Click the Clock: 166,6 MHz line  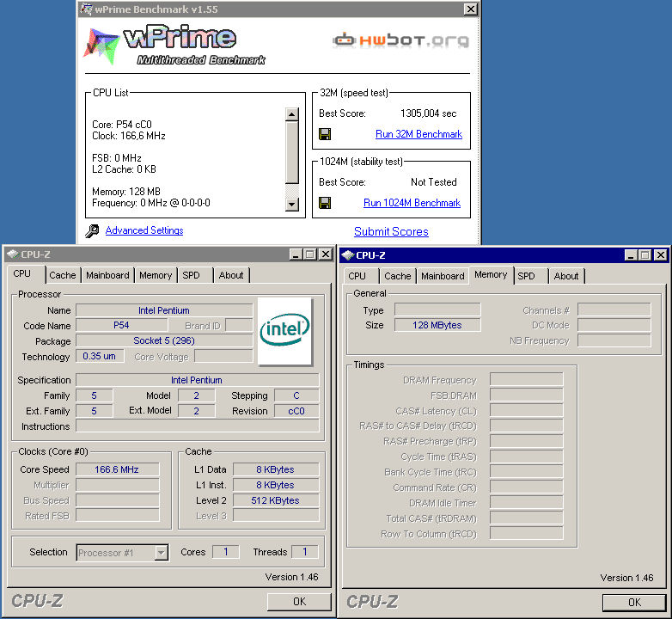129,136
